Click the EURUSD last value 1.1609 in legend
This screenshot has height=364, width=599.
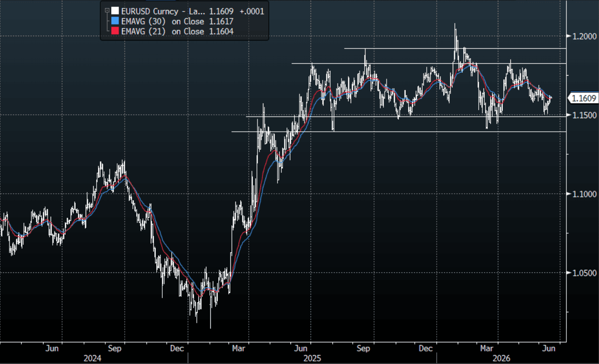pyautogui.click(x=221, y=11)
